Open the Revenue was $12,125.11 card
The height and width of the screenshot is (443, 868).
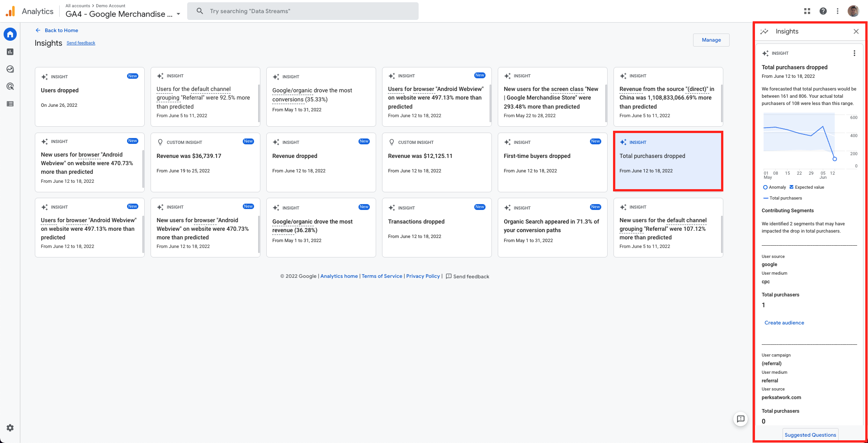click(437, 162)
